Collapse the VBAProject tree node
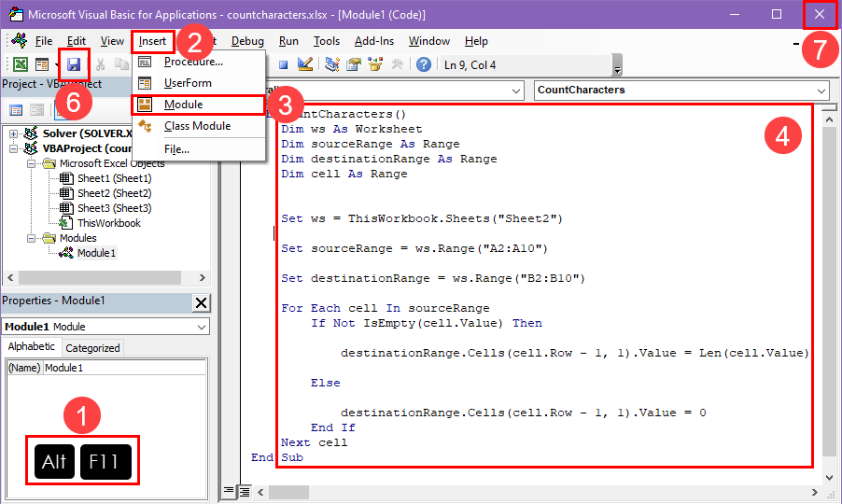Image resolution: width=842 pixels, height=504 pixels. [x=13, y=148]
